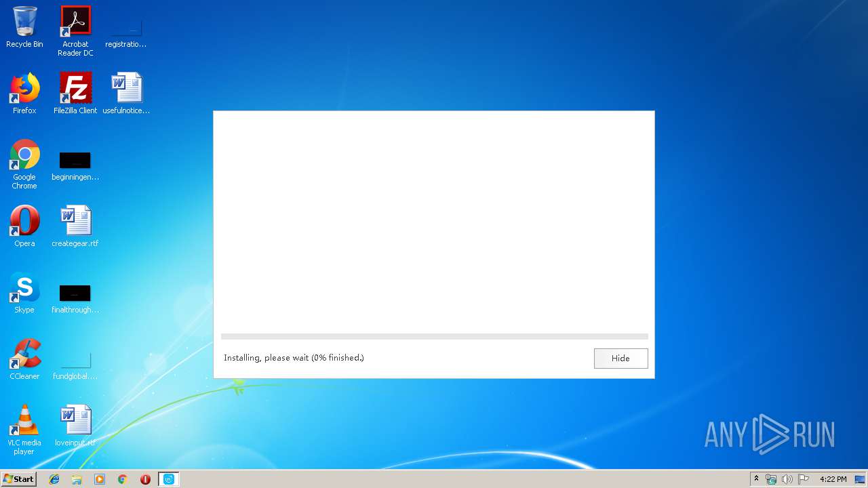Screen dimensions: 868x488
Task: Select the beginningen... desktop file
Action: point(75,165)
